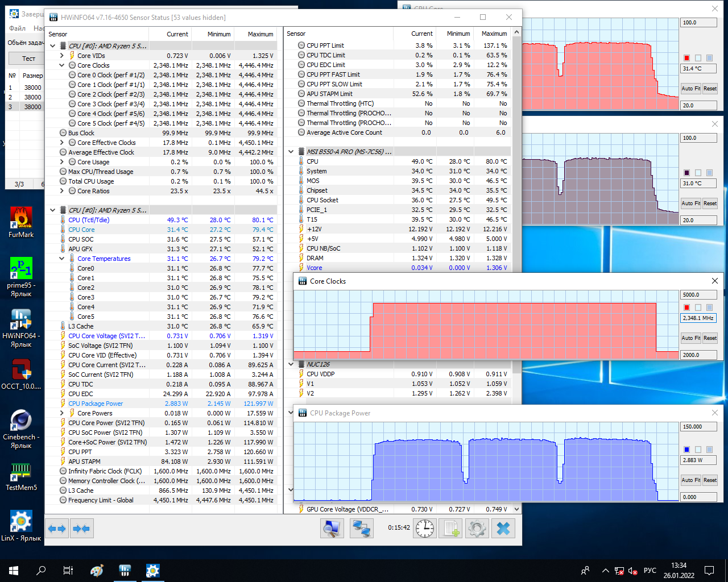The height and width of the screenshot is (582, 728).
Task: Open the monitor with magnifying glass tool
Action: pos(332,529)
